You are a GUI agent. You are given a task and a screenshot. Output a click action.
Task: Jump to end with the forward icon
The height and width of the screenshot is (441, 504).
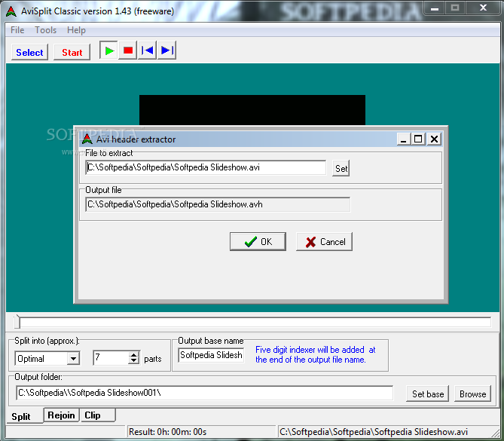pyautogui.click(x=166, y=51)
